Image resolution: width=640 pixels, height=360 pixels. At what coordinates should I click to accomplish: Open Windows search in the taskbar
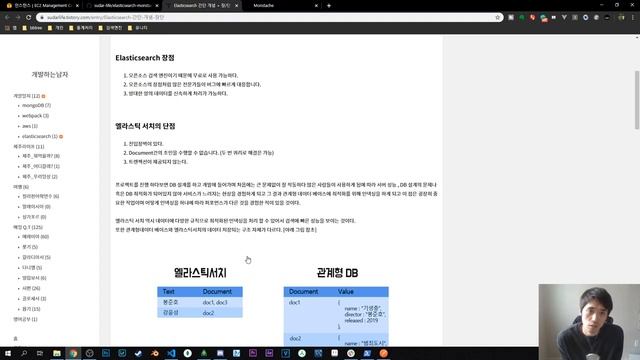pos(24,353)
